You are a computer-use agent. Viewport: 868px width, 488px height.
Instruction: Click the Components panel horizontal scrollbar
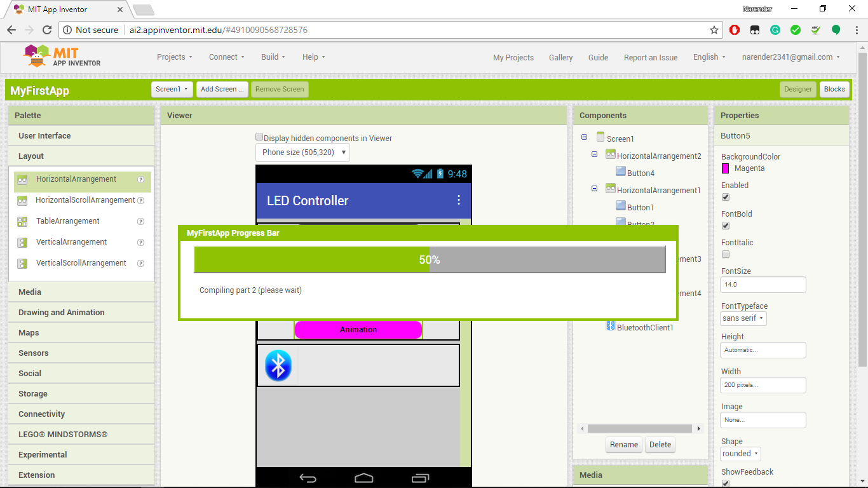(639, 429)
